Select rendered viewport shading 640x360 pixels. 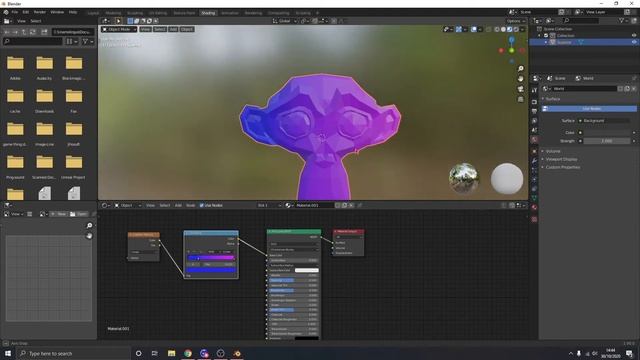click(516, 29)
